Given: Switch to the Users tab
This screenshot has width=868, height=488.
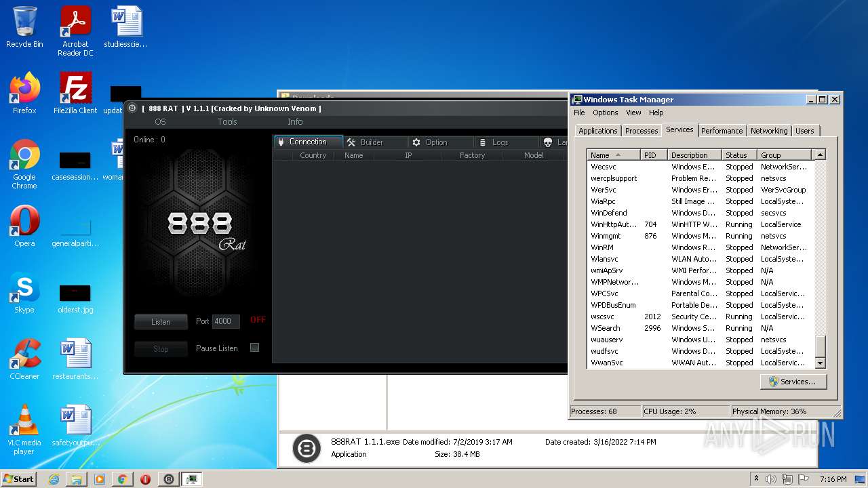Looking at the screenshot, I should pos(805,131).
